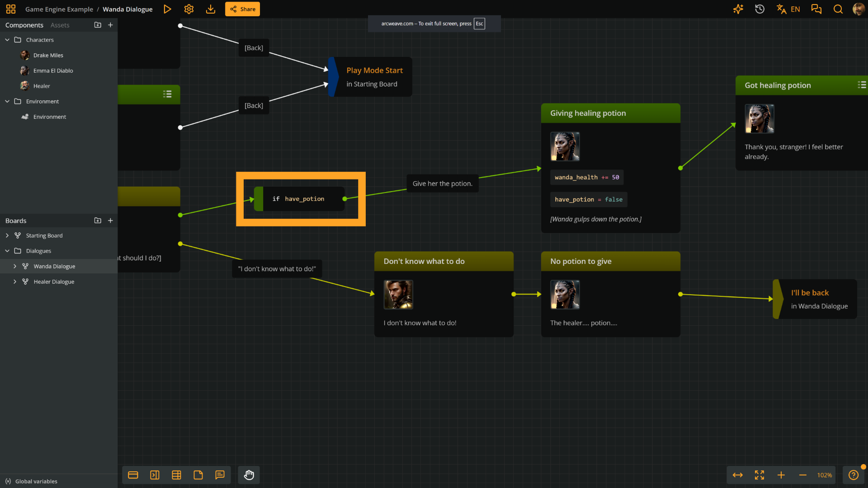Collapse the Environment folder
This screenshot has width=868, height=488.
click(7, 101)
